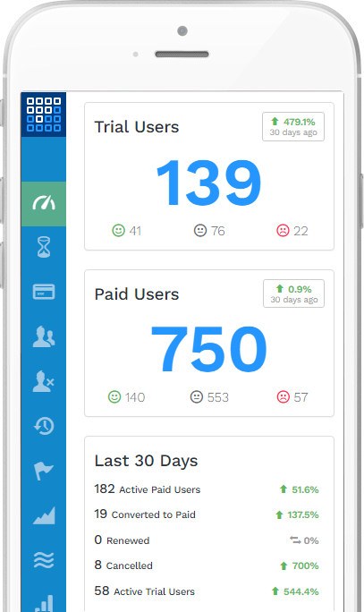Open the credit card payments icon

(44, 292)
